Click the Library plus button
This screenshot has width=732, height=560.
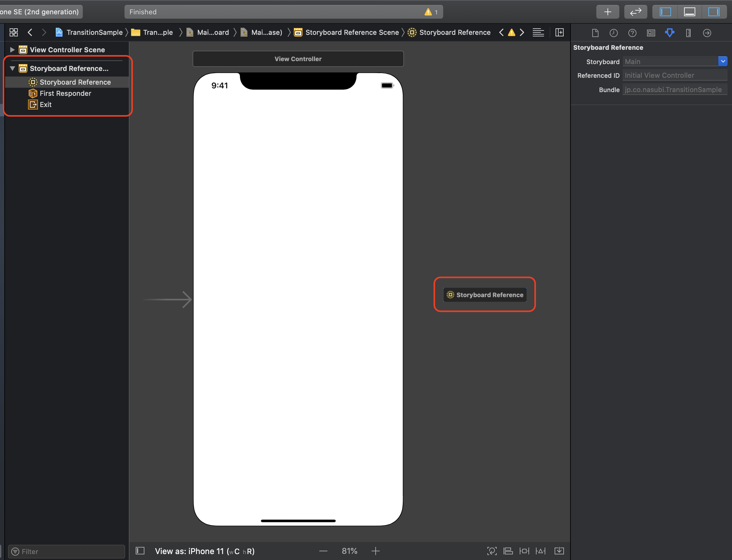(608, 12)
